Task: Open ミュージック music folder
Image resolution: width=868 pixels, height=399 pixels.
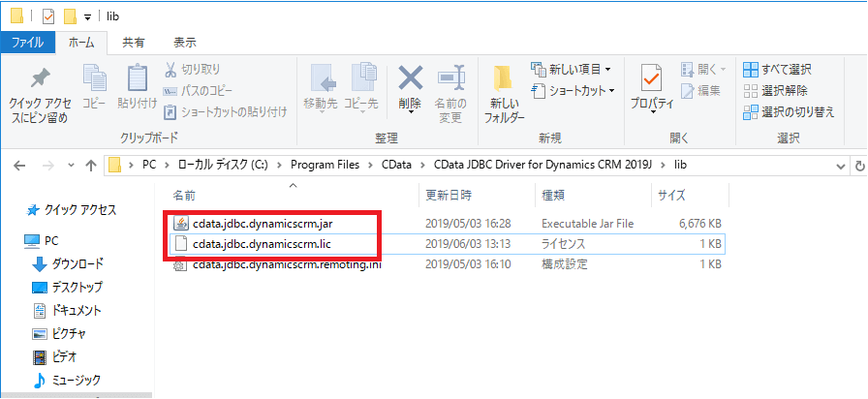Action: point(67,381)
